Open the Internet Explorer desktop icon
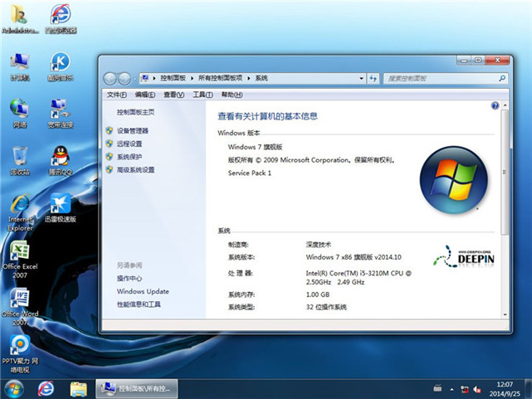This screenshot has height=399, width=532. click(x=21, y=212)
